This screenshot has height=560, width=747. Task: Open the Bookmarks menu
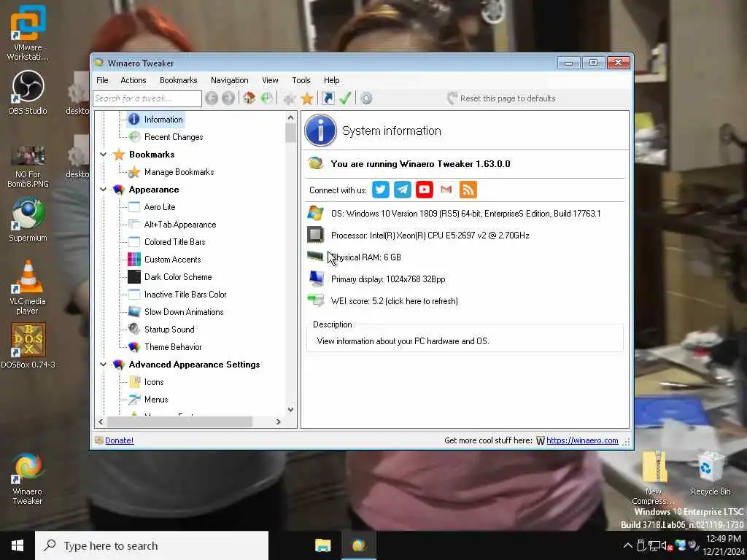click(x=178, y=80)
